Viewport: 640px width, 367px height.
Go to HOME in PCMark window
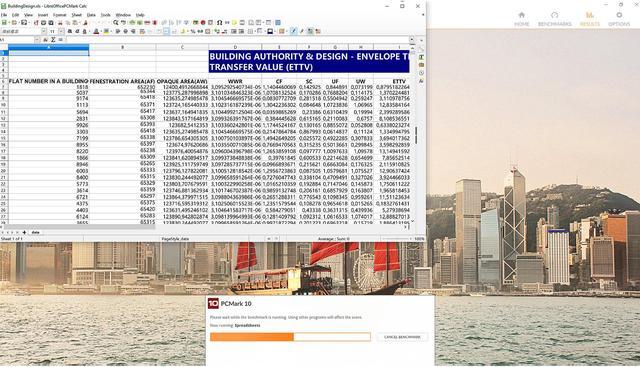click(x=522, y=19)
